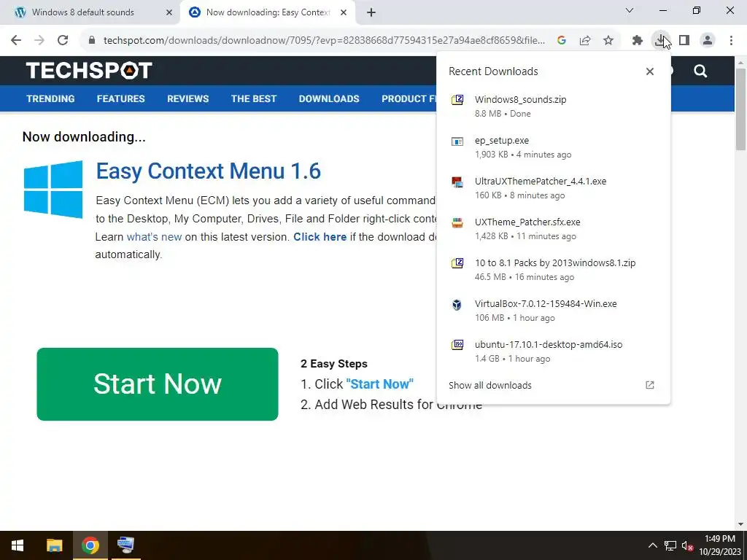Open the computer app in taskbar

tap(125, 545)
